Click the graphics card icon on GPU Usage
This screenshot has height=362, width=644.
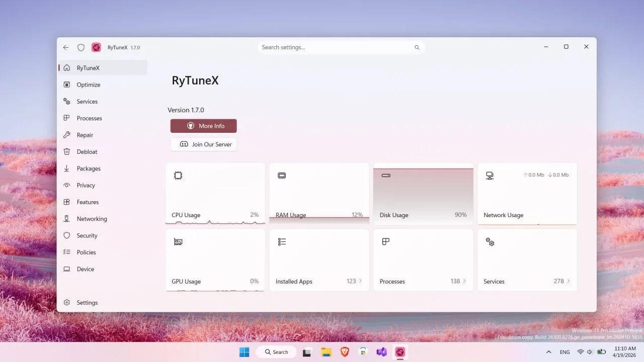click(178, 242)
